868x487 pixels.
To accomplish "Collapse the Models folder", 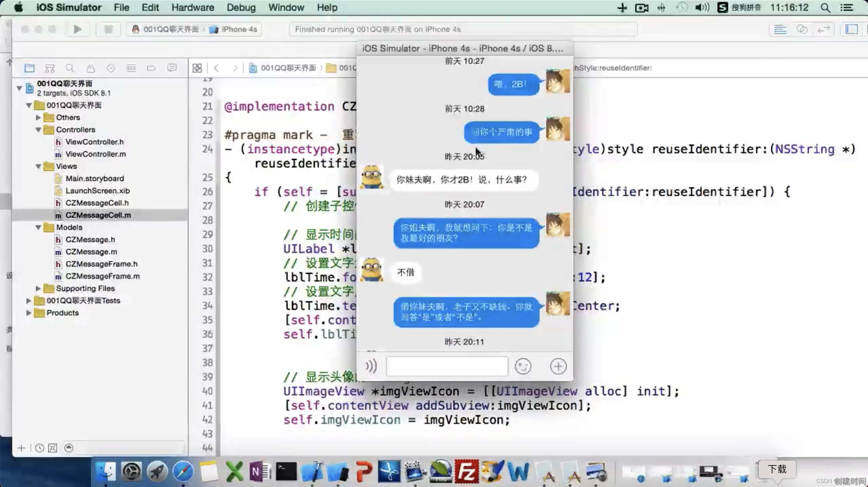I will tap(38, 228).
